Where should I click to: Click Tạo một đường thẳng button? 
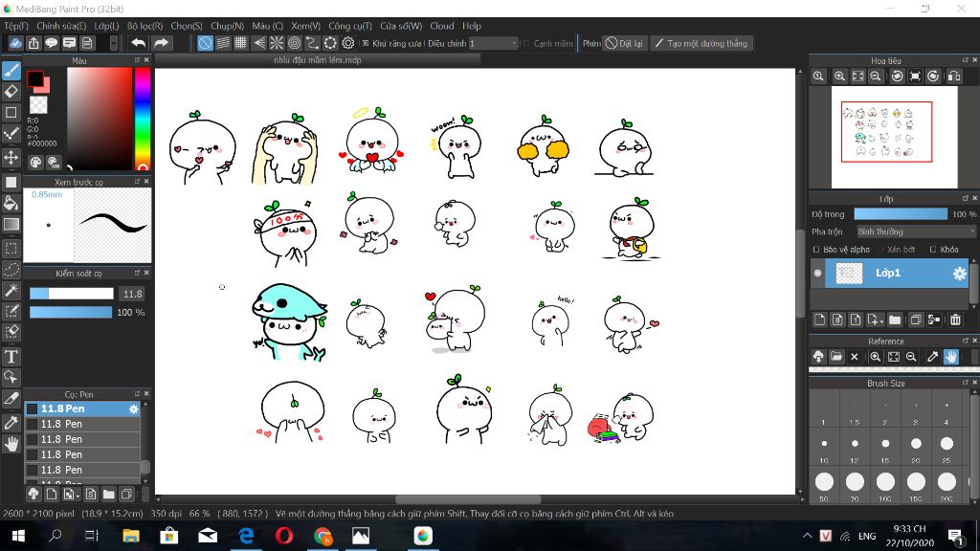pyautogui.click(x=701, y=43)
